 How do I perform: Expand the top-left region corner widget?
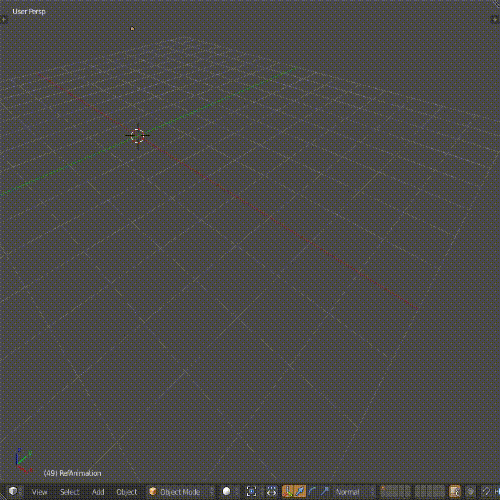(3, 20)
